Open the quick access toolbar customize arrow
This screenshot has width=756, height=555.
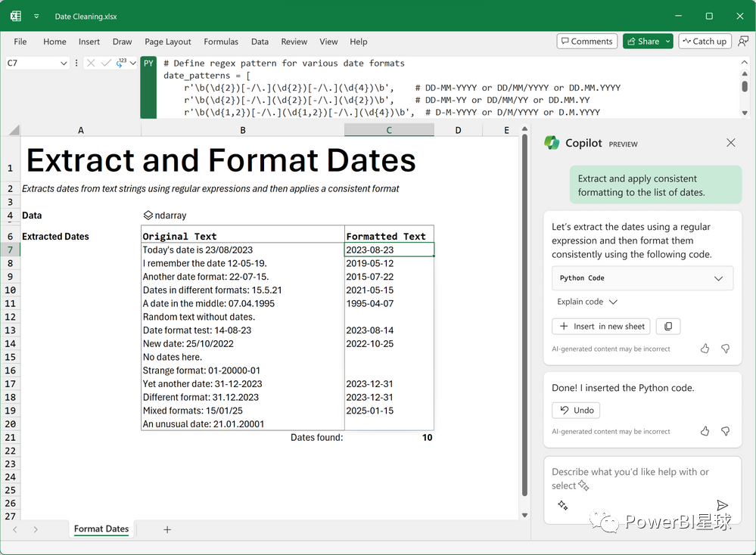click(36, 17)
